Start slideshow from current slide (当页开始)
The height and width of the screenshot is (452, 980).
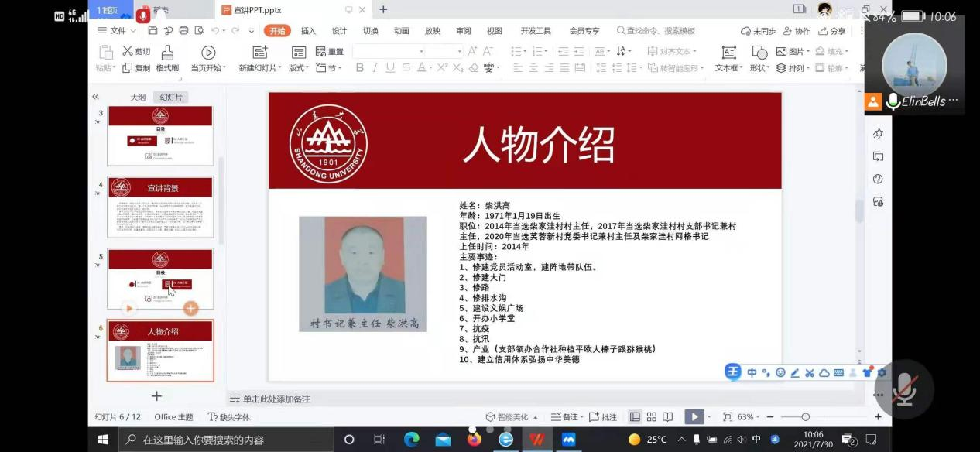[208, 53]
